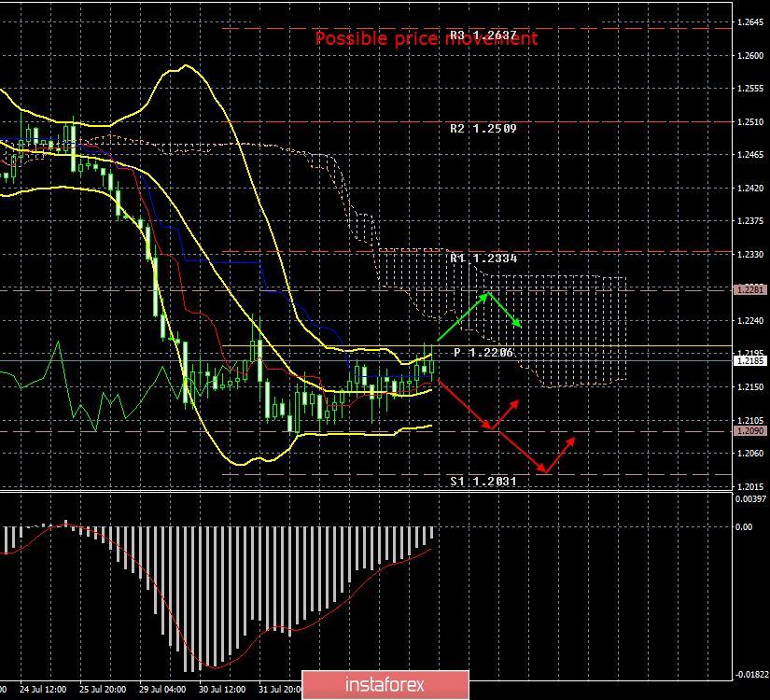This screenshot has height=700, width=770.
Task: Select the pink 1.2090 price tag
Action: pos(752,432)
